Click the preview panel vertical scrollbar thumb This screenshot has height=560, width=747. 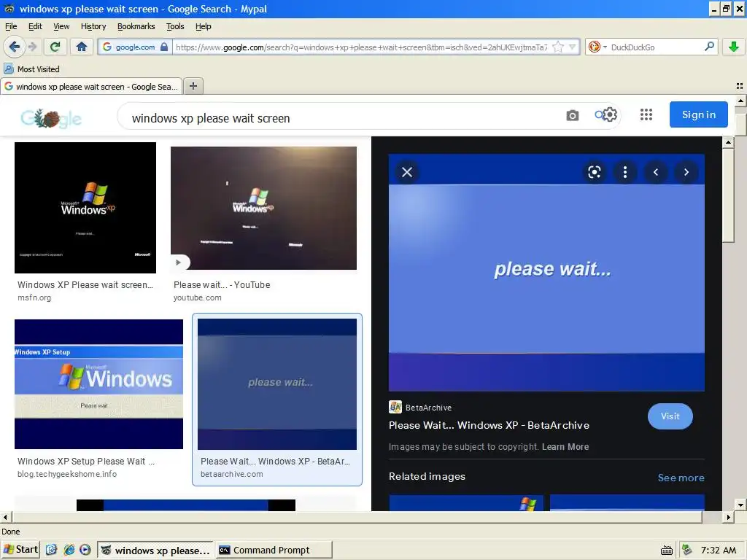click(728, 195)
